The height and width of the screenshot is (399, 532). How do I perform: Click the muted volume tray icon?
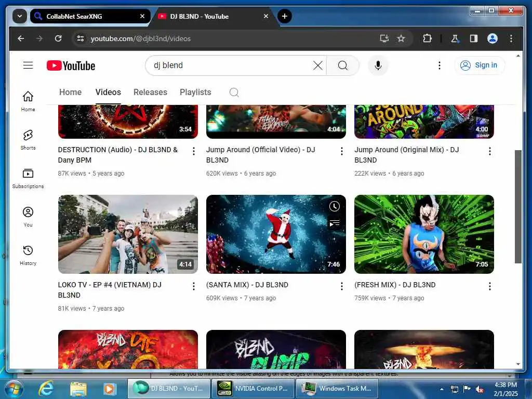480,389
